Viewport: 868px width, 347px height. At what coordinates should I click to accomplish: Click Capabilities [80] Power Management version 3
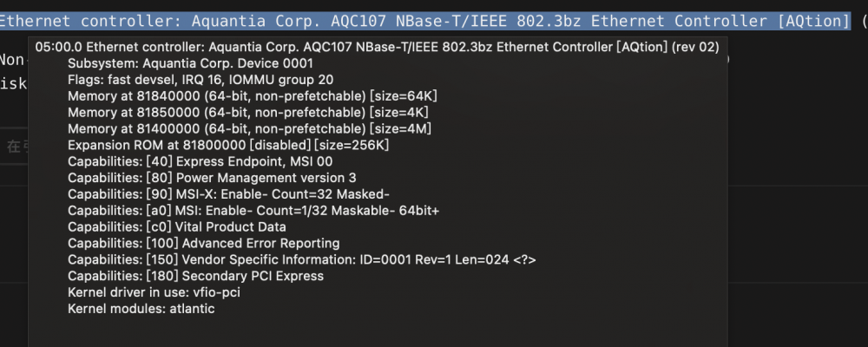pos(212,178)
